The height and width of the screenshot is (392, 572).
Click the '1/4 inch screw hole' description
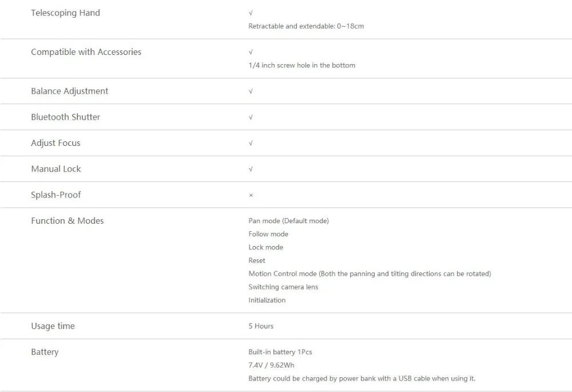click(x=301, y=65)
